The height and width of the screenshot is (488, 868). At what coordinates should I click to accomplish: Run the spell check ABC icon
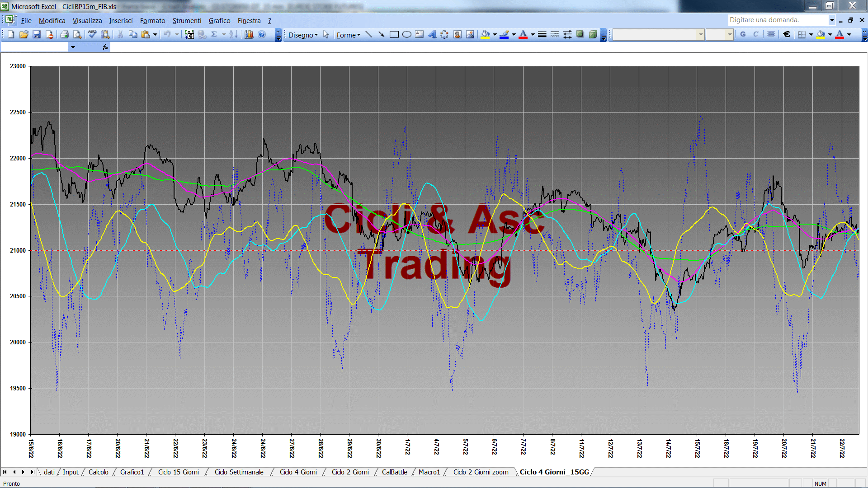[x=92, y=34]
